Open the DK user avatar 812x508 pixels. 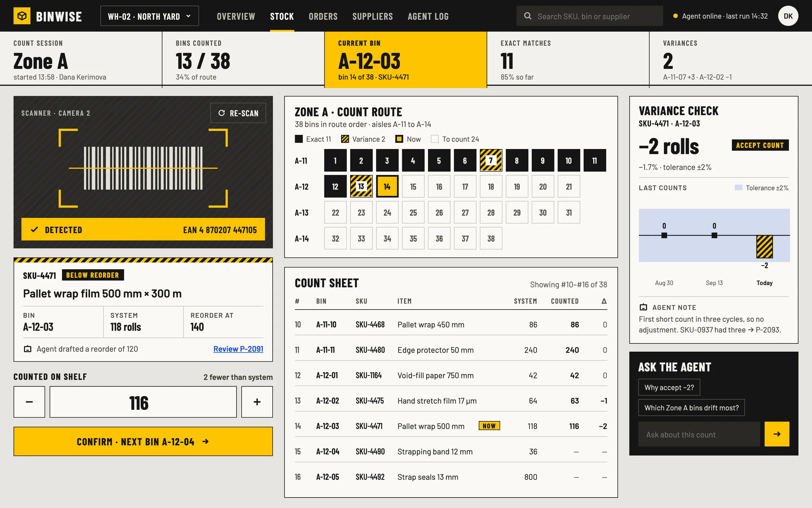pyautogui.click(x=788, y=16)
